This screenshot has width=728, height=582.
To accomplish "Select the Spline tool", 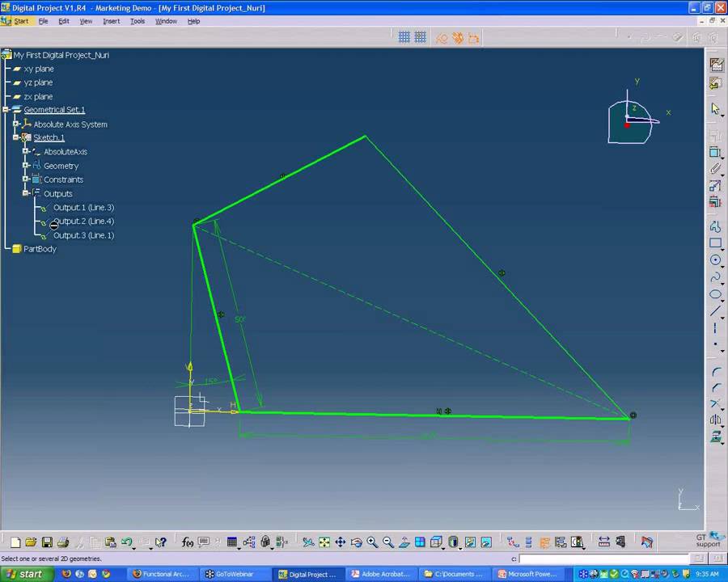I will point(716,277).
